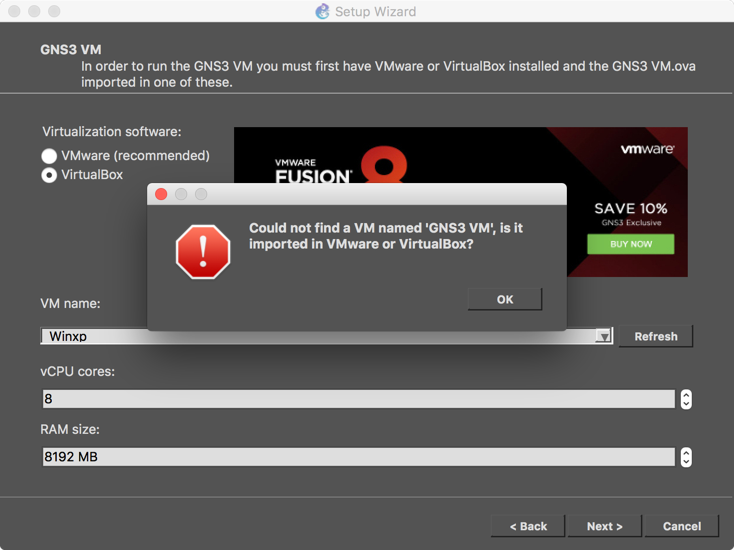Screen dimensions: 734x550
Task: Click the 'Virtualization software:' label
Action: tap(111, 132)
